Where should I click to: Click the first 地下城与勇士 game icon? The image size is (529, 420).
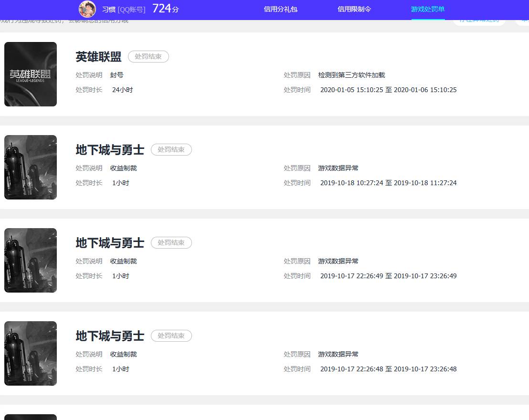[x=30, y=167]
